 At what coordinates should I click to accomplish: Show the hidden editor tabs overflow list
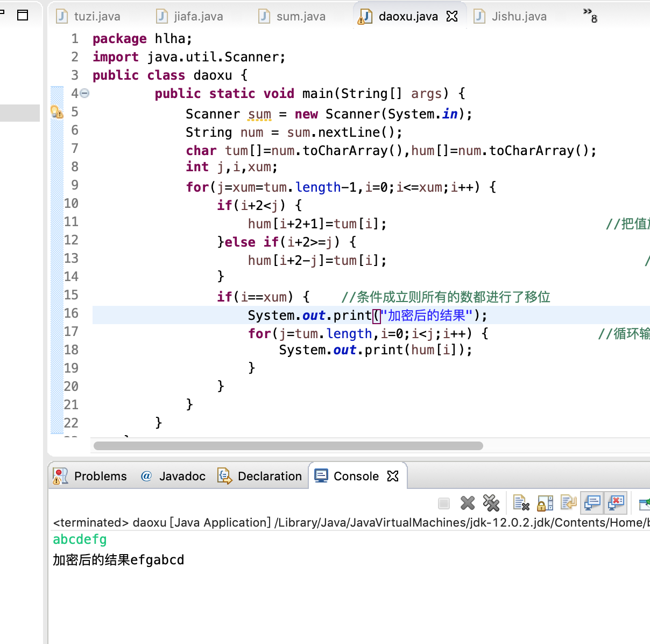590,16
